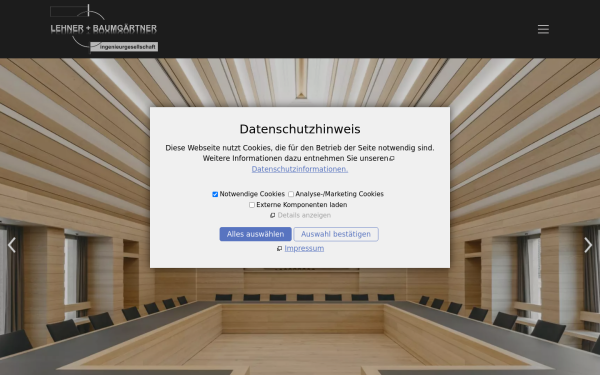Open the Datenschutzinformationen link
Screen dimensions: 600x375
coord(300,169)
